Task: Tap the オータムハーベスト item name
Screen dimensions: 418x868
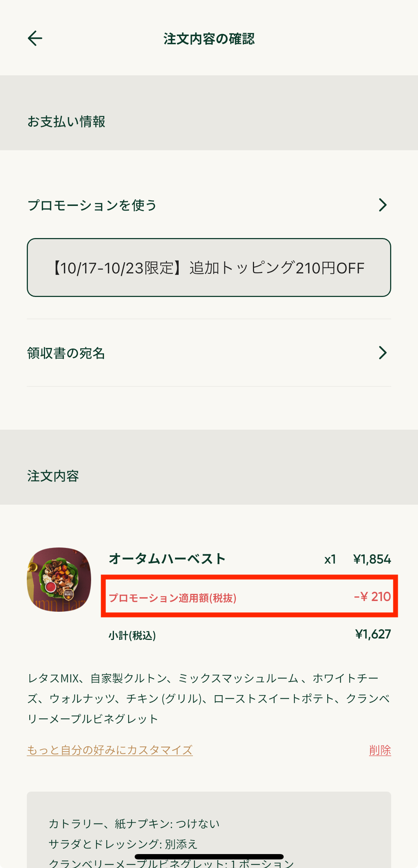Action: [x=167, y=559]
